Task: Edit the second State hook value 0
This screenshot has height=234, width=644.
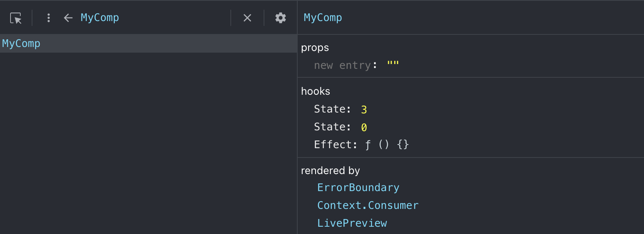Action: [x=364, y=128]
